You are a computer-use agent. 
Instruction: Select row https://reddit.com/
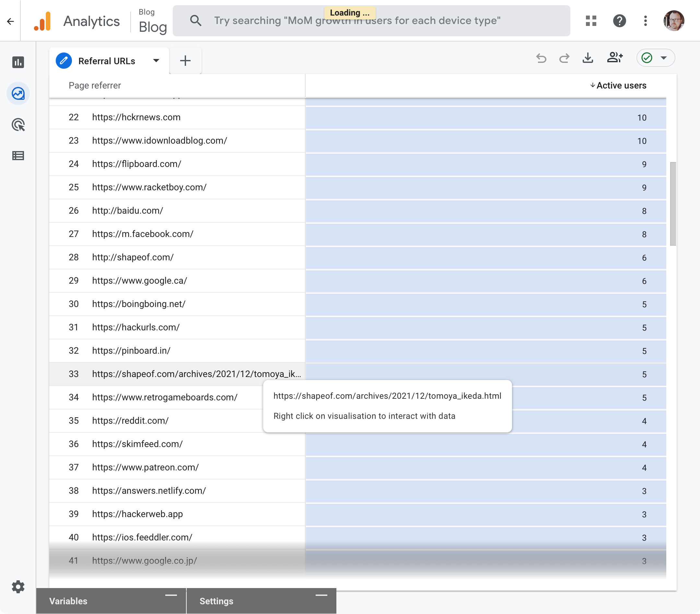(x=357, y=420)
